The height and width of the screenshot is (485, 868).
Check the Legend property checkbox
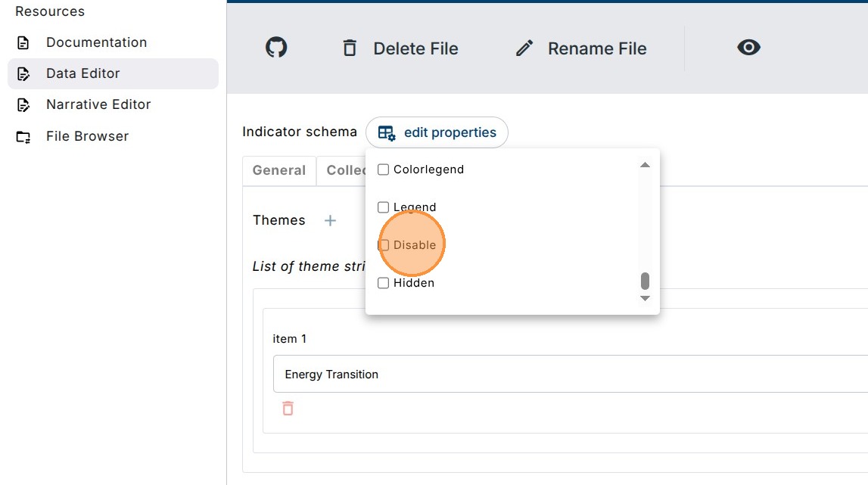point(384,207)
